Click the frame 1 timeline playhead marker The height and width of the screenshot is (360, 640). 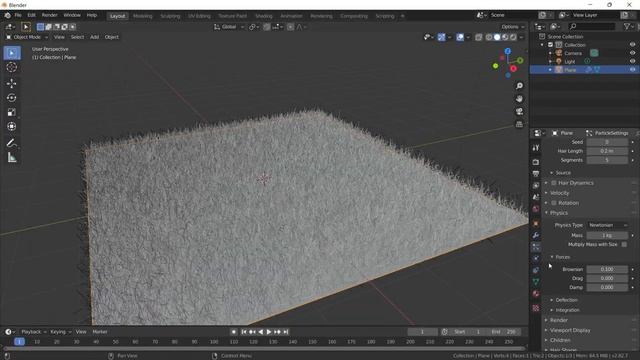pyautogui.click(x=19, y=342)
